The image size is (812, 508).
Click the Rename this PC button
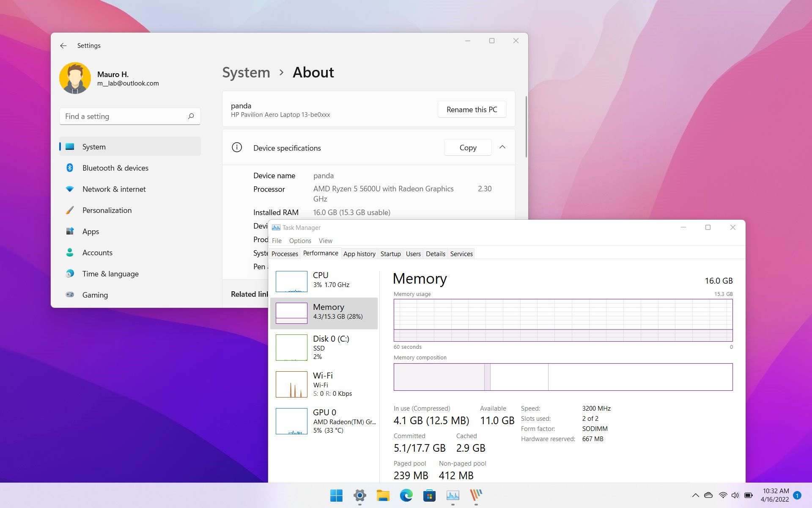472,109
